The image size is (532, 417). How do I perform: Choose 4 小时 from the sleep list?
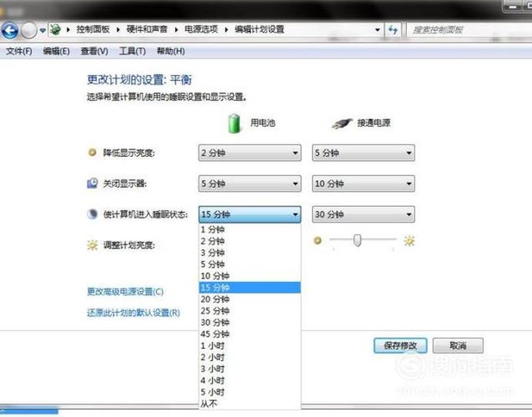pos(250,380)
